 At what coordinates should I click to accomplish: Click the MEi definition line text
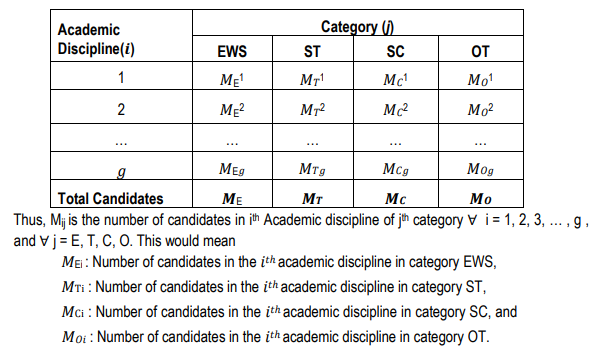click(x=279, y=262)
